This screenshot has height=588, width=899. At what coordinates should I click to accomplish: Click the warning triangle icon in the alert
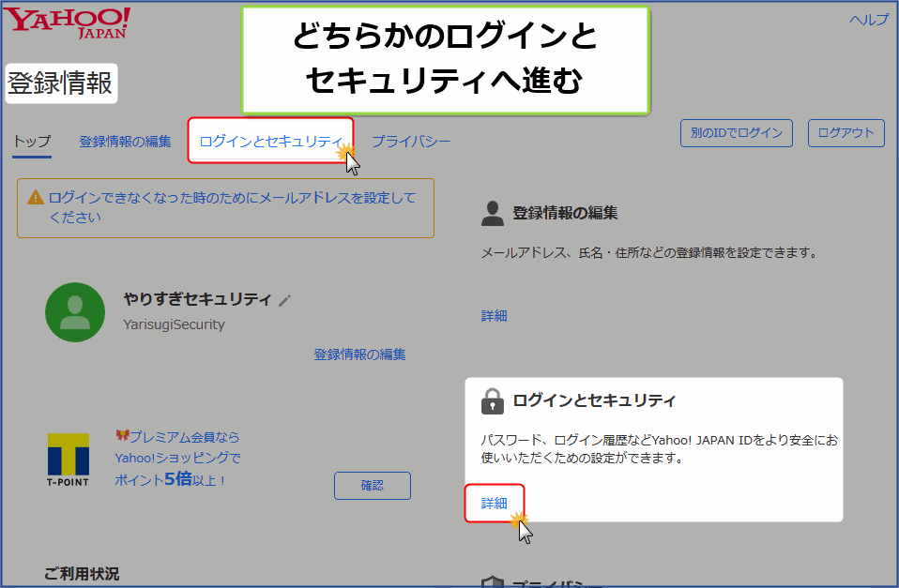(x=36, y=198)
